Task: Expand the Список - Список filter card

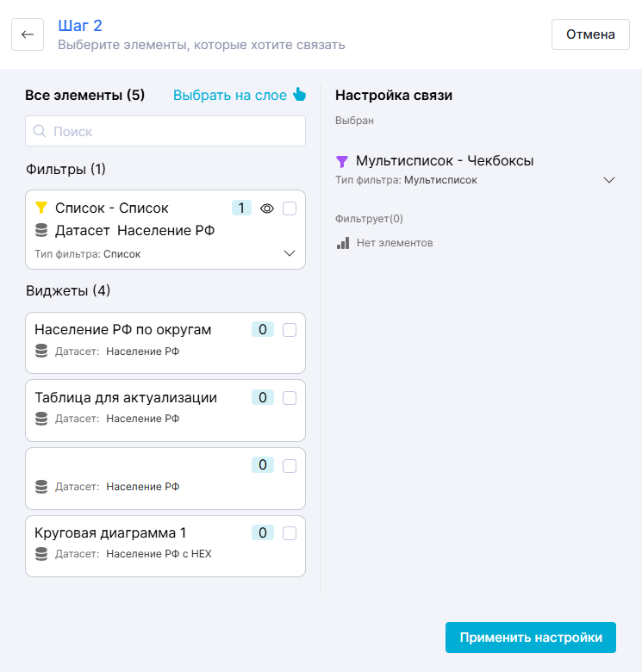Action: pos(290,253)
